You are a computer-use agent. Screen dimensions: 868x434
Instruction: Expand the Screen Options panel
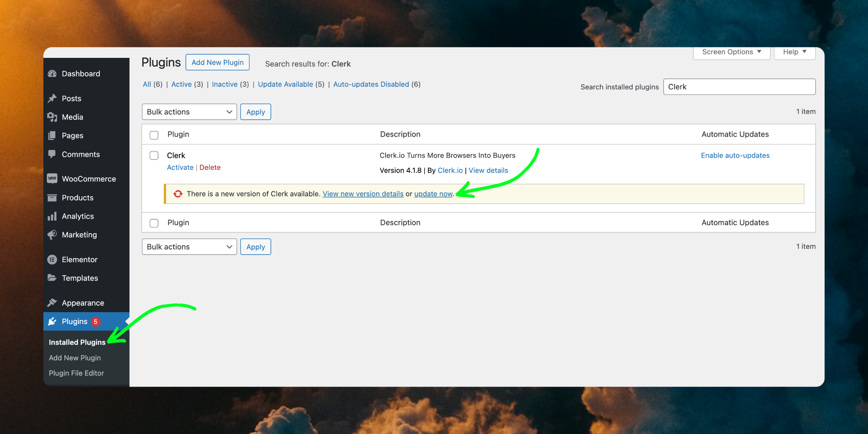(x=731, y=52)
